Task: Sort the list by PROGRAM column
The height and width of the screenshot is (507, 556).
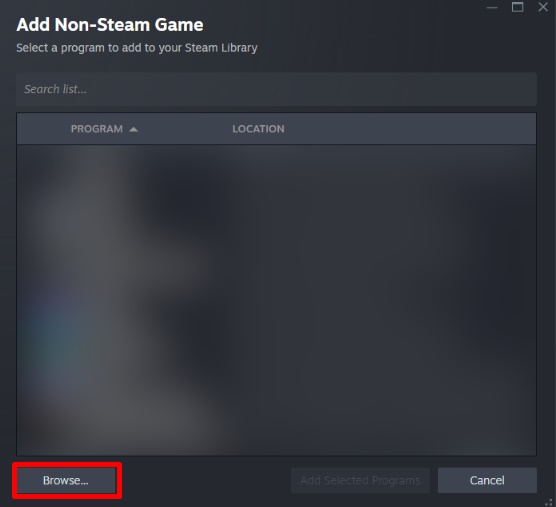Action: 97,129
